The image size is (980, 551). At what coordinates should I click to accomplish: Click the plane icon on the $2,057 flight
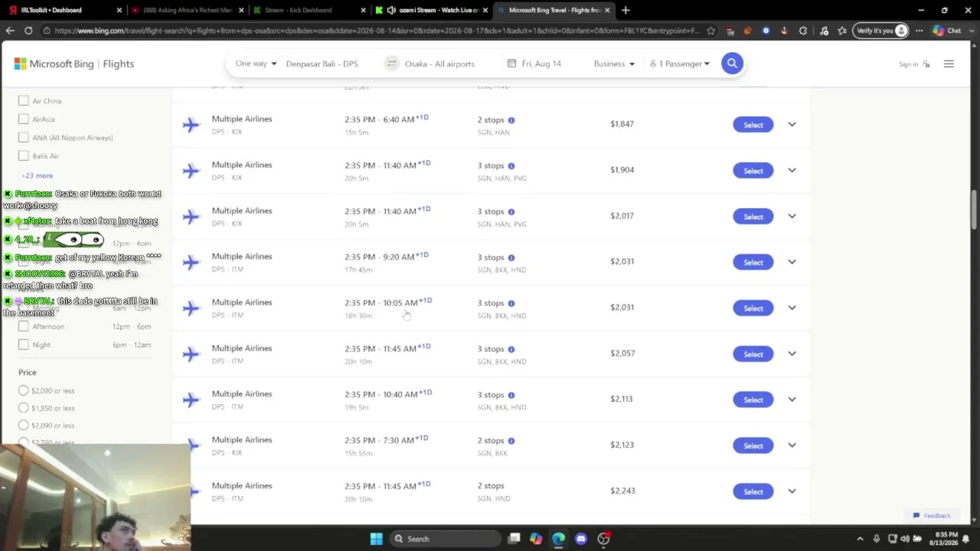click(x=191, y=354)
